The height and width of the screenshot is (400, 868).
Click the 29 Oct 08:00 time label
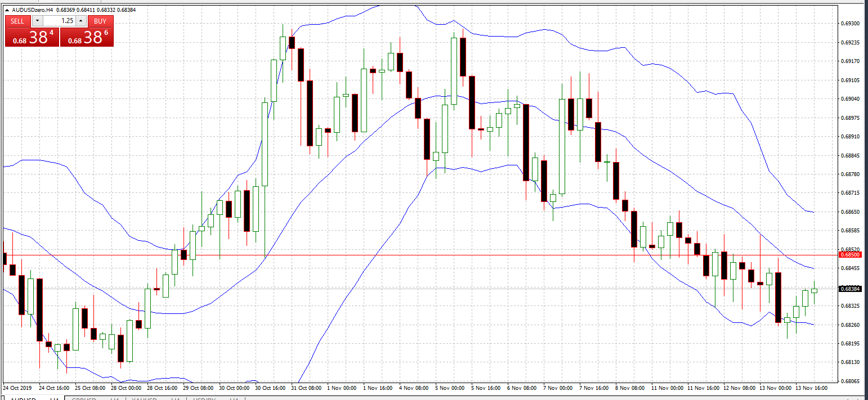click(199, 388)
